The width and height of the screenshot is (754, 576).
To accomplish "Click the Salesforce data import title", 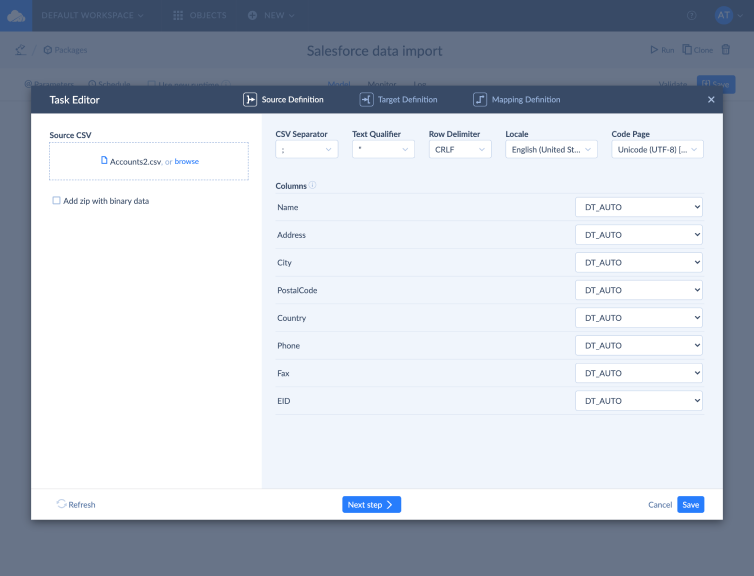I will coord(375,50).
